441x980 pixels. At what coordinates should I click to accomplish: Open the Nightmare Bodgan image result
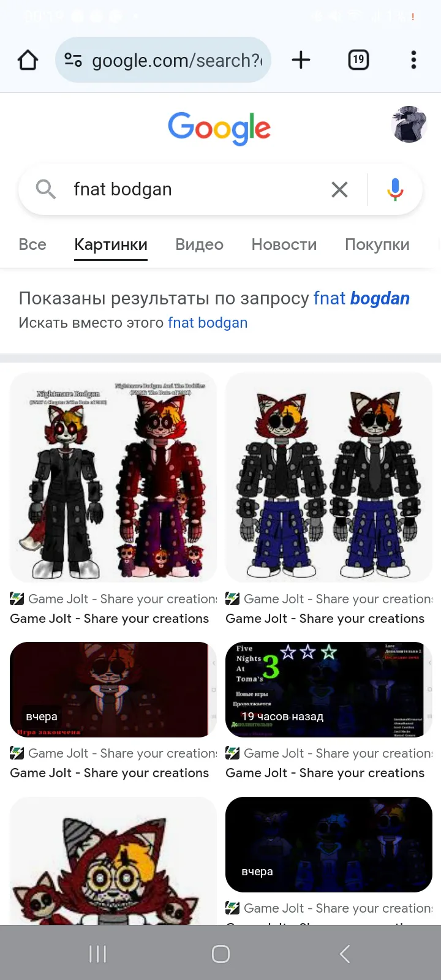pos(113,477)
